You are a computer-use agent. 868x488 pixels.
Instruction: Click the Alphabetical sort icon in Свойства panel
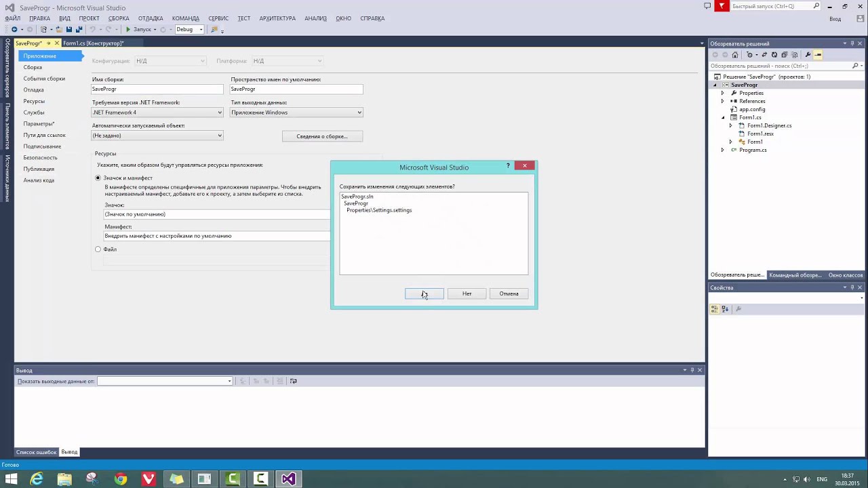725,309
